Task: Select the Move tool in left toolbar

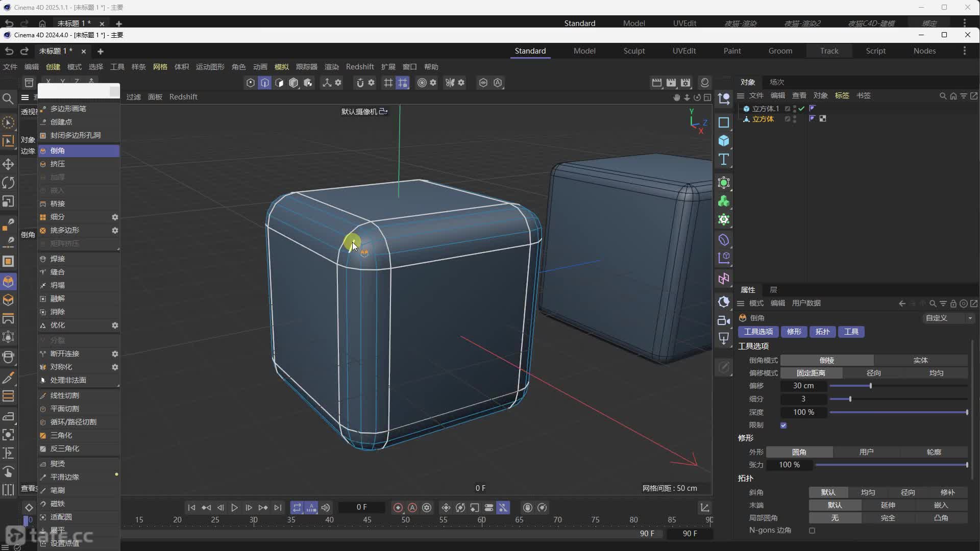Action: (8, 164)
